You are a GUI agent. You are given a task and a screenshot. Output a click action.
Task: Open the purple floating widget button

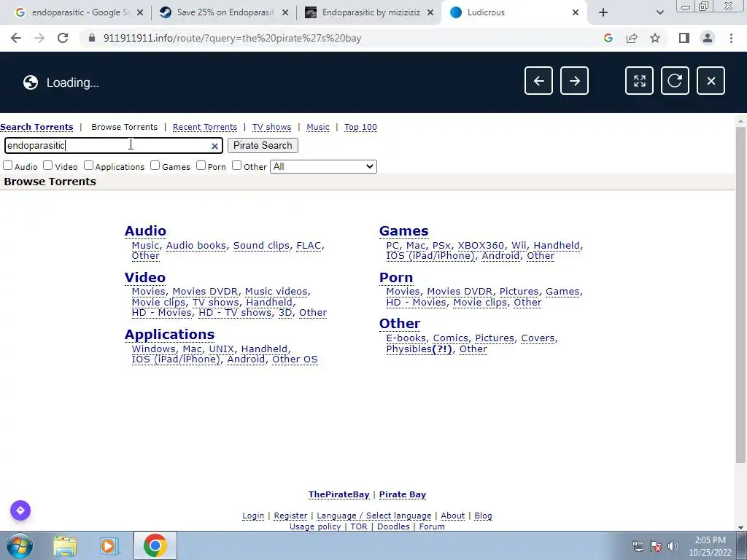(x=20, y=510)
